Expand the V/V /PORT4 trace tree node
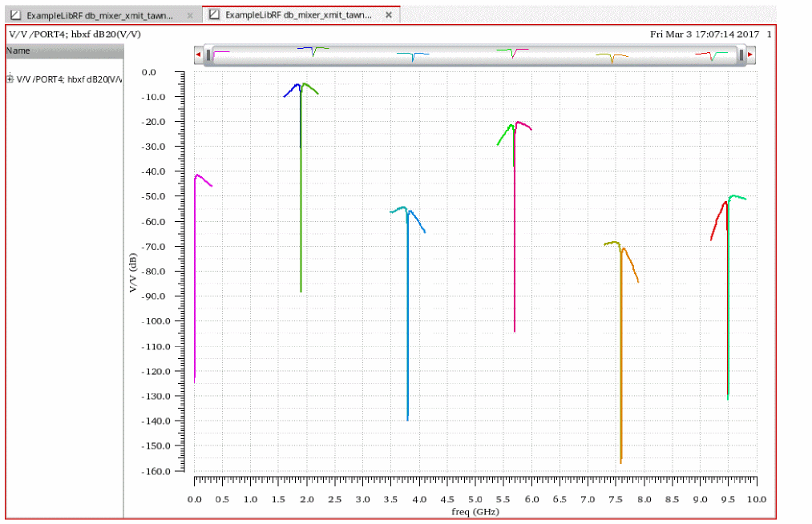Screen dimensions: 812x524 [x=10, y=79]
